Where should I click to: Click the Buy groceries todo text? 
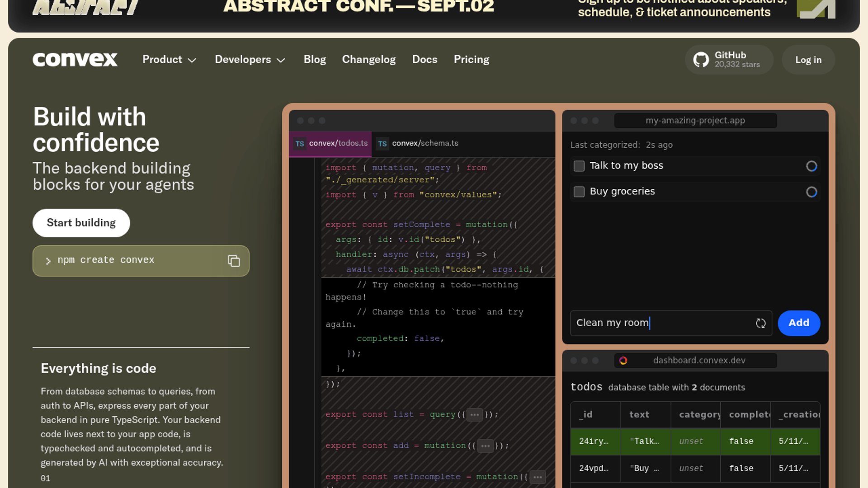tap(622, 192)
